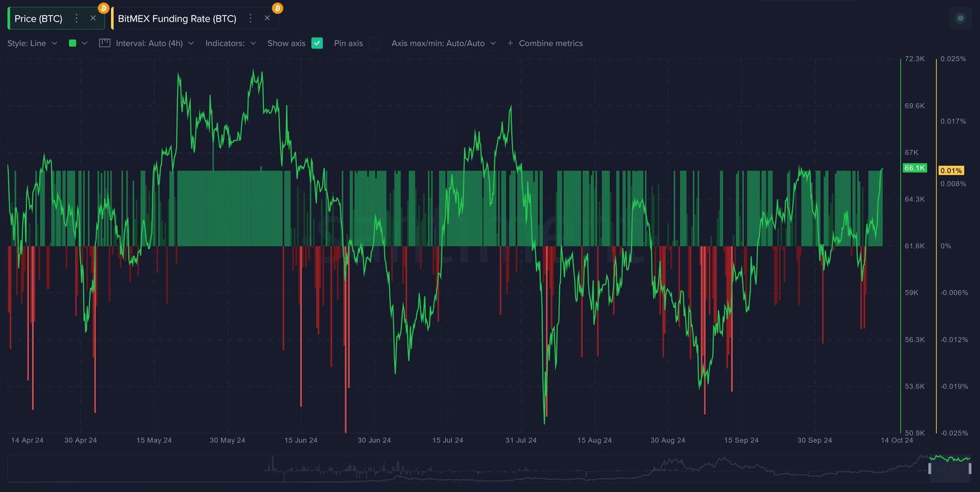Select the BitMEX Funding Rate (BTC) tab
The image size is (980, 492).
pyautogui.click(x=177, y=19)
